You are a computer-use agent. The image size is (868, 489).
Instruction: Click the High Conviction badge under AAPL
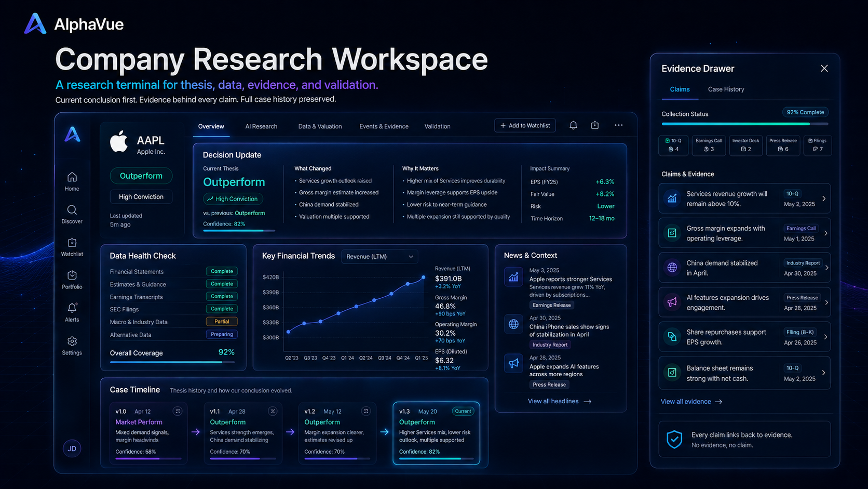pos(141,196)
